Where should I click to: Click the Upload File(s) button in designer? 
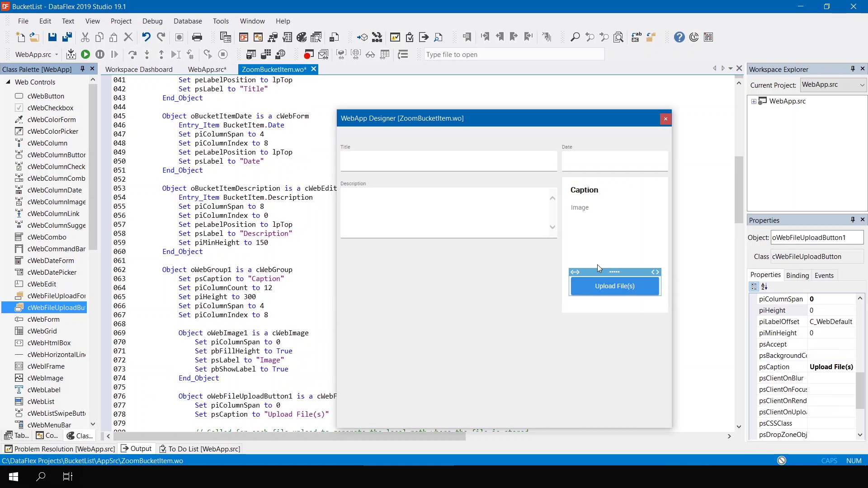click(x=614, y=286)
